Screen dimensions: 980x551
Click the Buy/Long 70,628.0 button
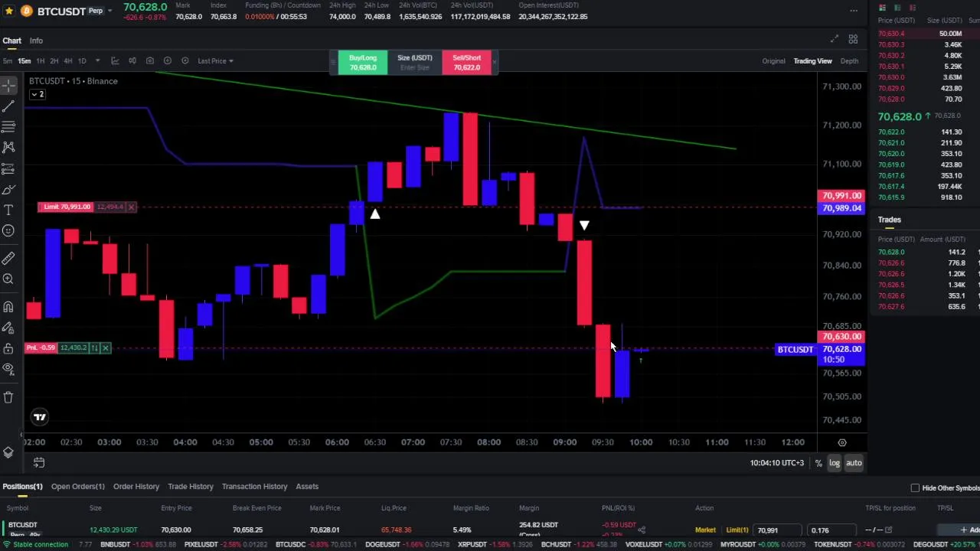tap(363, 63)
